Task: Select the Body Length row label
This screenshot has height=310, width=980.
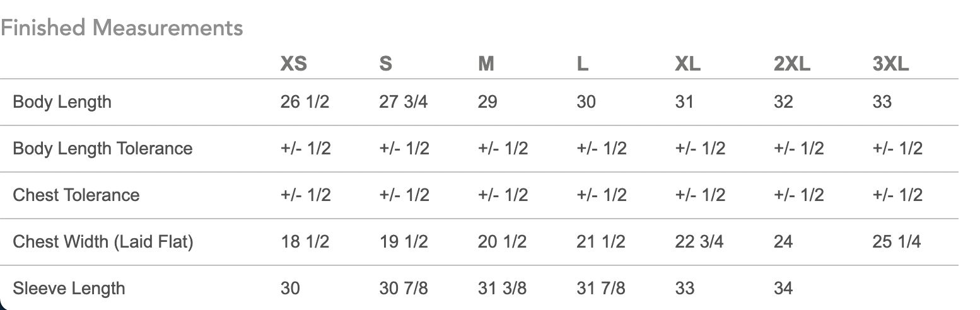Action: click(x=62, y=102)
